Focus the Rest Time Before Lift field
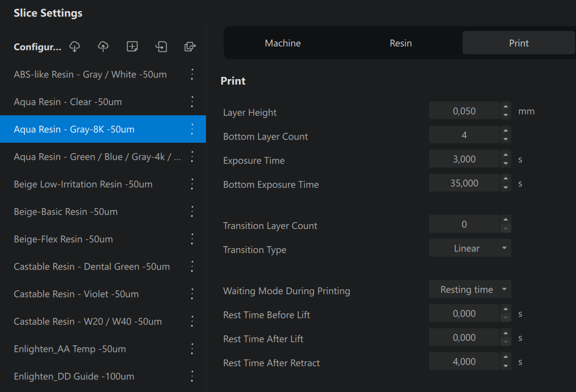Image resolution: width=576 pixels, height=392 pixels. [464, 313]
